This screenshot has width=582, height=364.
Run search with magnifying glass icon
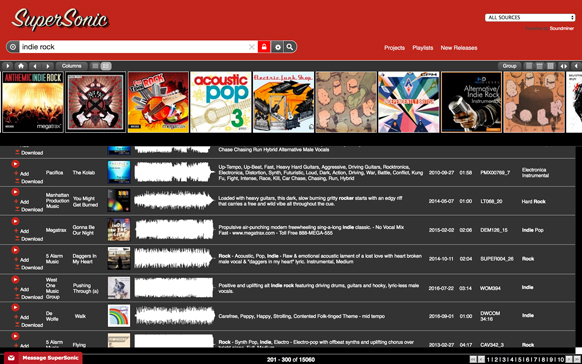click(x=290, y=47)
